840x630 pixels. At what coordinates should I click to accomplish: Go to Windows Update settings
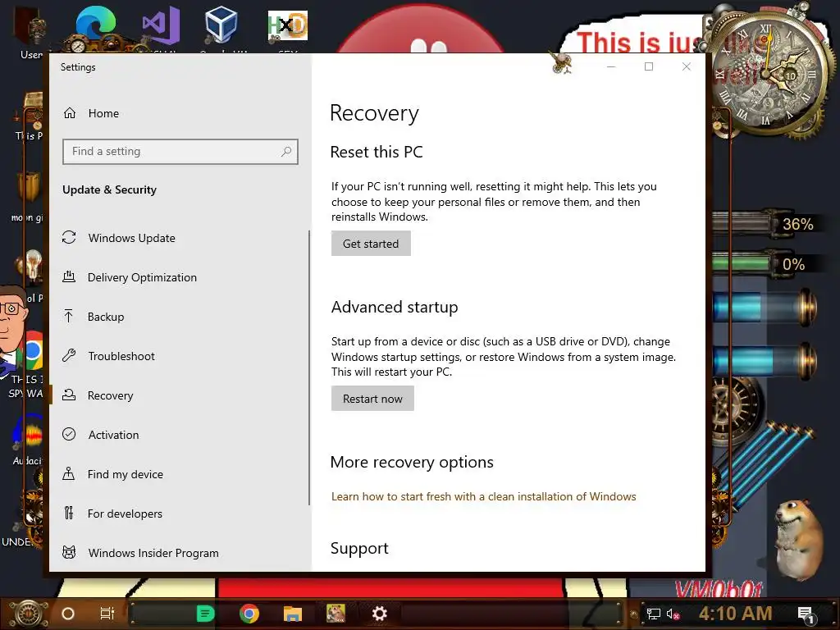tap(132, 238)
